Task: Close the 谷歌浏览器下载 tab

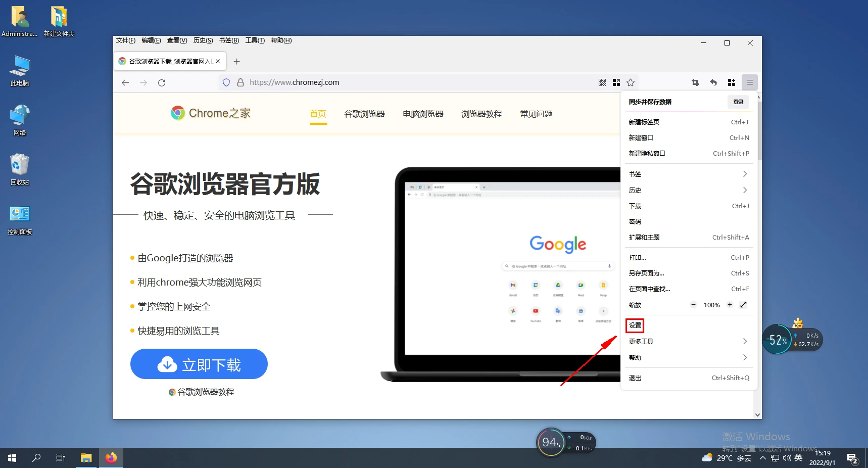Action: click(x=218, y=61)
